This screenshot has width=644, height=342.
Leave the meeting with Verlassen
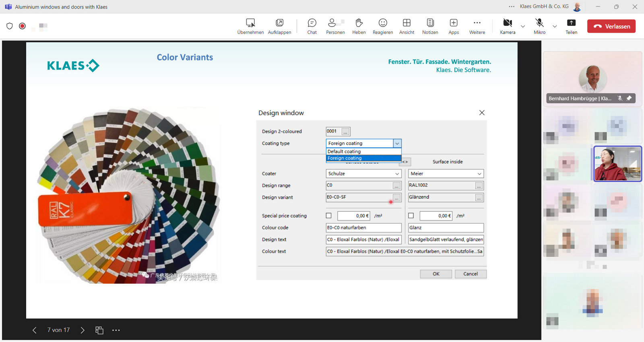click(611, 26)
